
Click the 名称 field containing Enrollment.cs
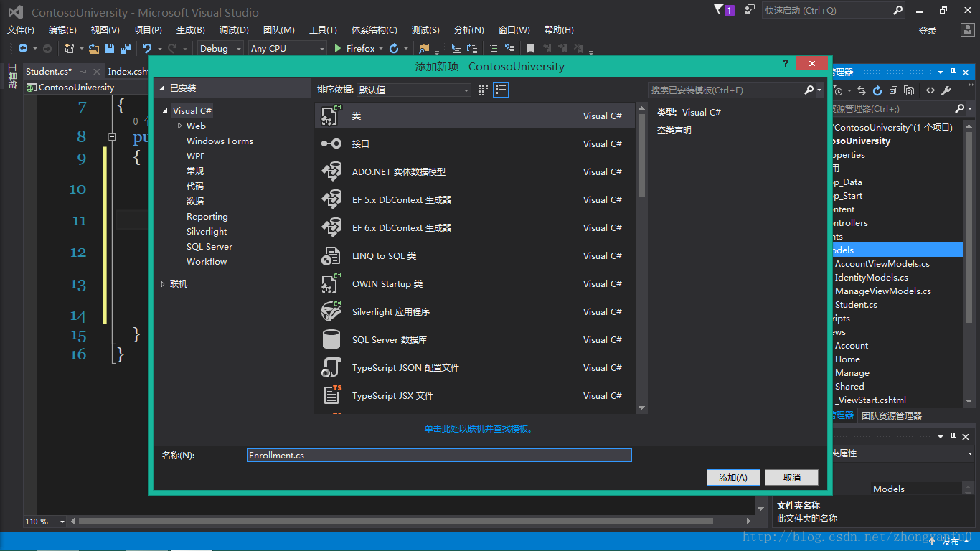[x=439, y=455]
